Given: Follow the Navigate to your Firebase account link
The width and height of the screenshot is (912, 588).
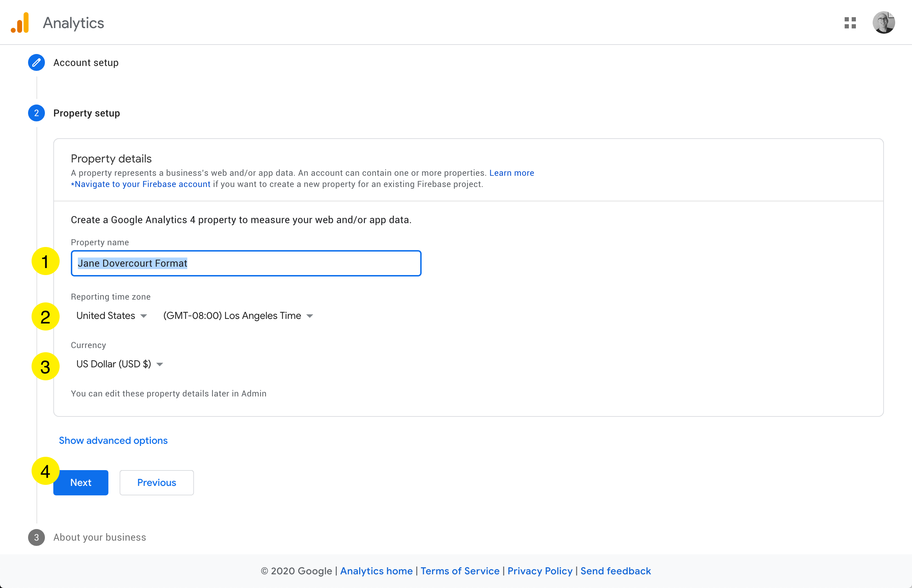Looking at the screenshot, I should [141, 184].
